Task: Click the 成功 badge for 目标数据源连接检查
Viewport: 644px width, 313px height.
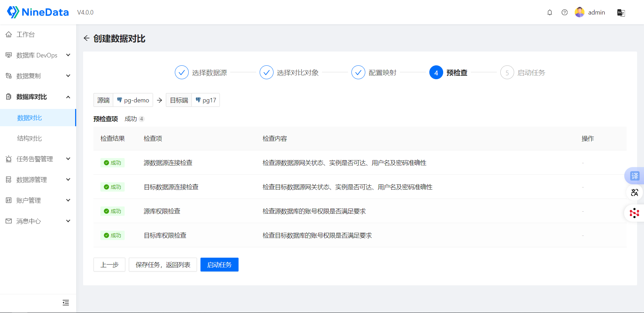Action: click(113, 187)
